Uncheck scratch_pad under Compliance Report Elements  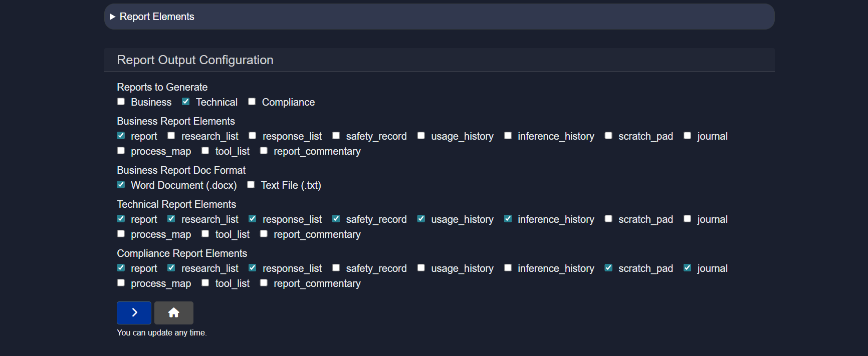coord(608,268)
